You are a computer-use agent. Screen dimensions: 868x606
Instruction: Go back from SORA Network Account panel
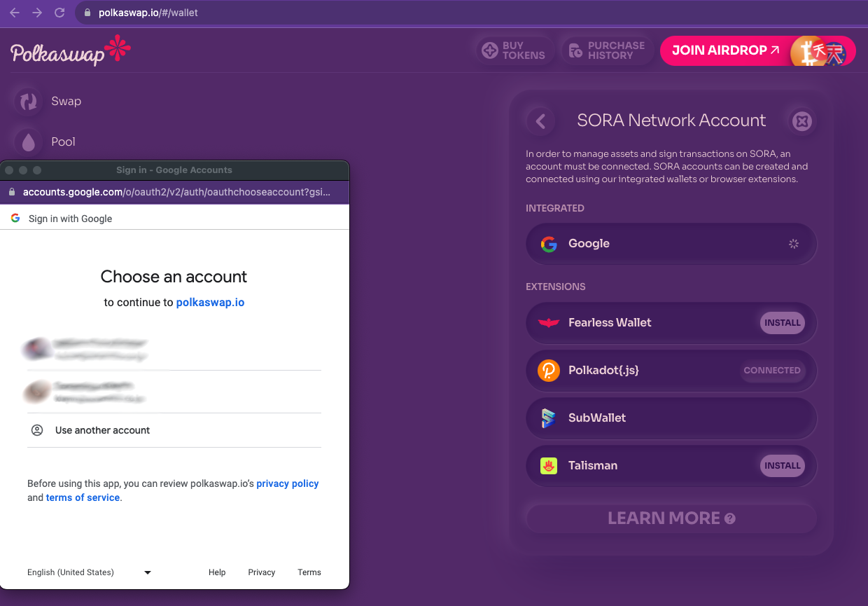pos(540,120)
